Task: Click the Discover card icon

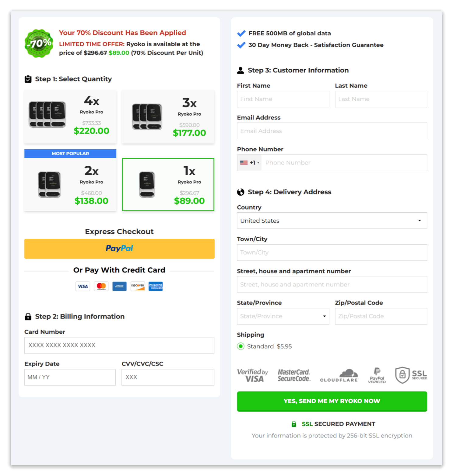Action: 138,286
